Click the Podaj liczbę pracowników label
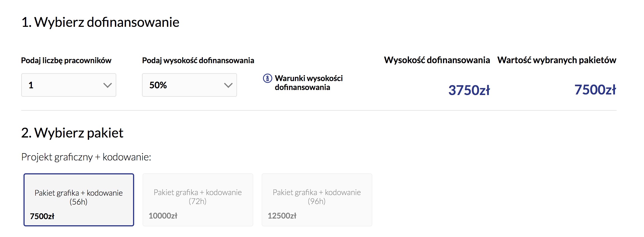Viewport: 644px width, 237px height. (x=66, y=60)
